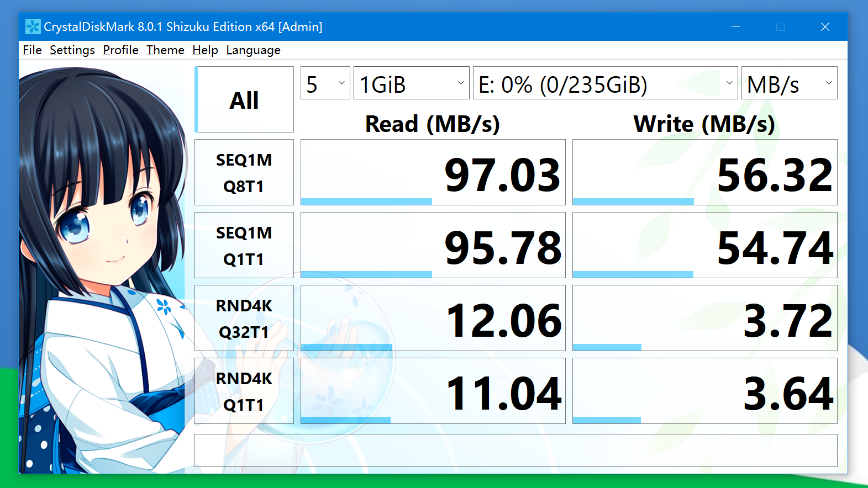868x488 pixels.
Task: Select the 3.64 write result
Action: coord(705,391)
